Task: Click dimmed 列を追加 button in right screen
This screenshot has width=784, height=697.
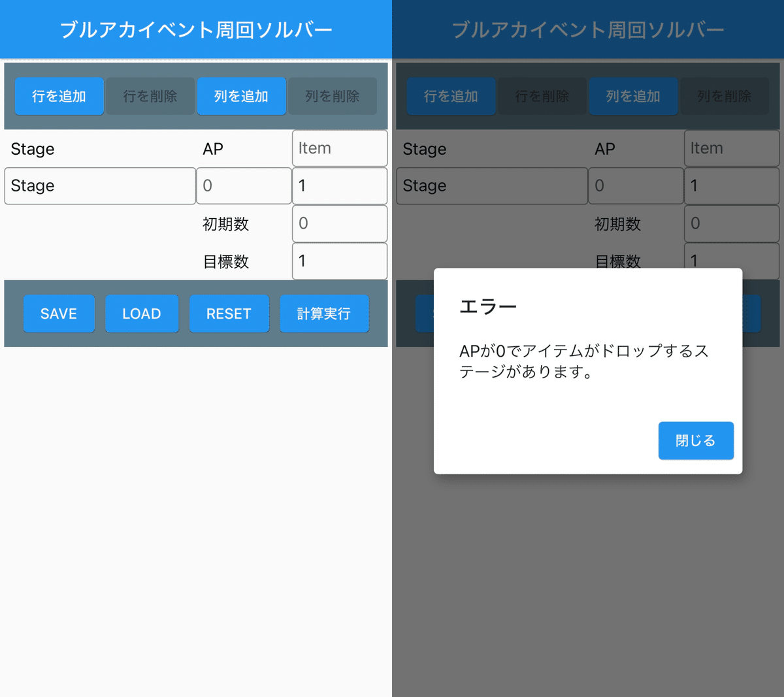Action: 634,96
